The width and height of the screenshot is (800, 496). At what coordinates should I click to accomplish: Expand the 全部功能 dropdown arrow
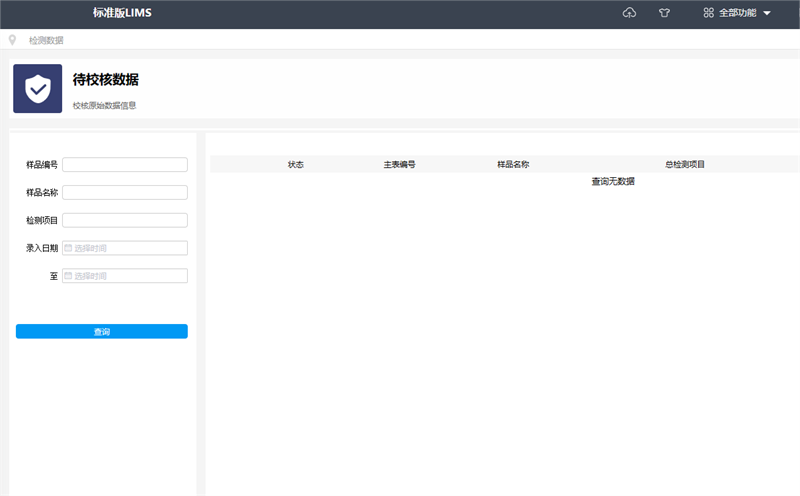(x=767, y=14)
